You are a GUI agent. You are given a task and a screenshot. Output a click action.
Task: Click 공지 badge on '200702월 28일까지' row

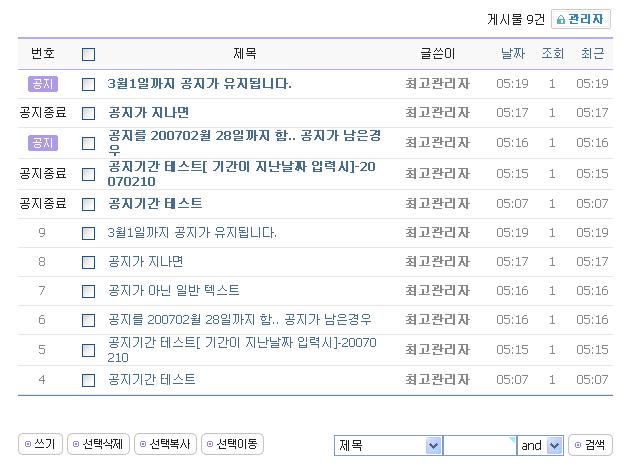tap(43, 143)
